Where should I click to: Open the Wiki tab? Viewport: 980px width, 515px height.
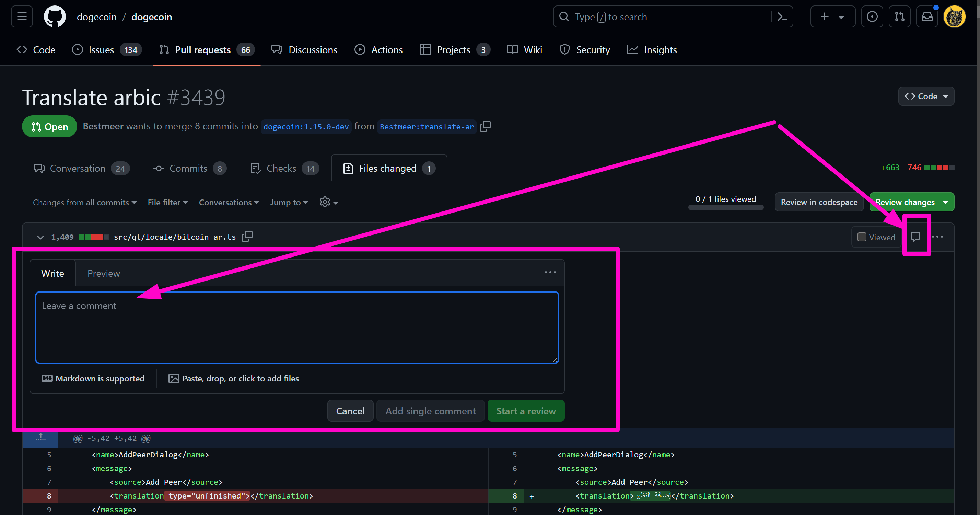point(525,50)
